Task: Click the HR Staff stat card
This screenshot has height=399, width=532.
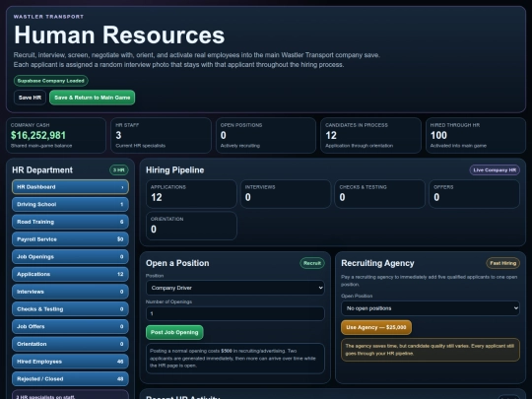Action: [162, 136]
